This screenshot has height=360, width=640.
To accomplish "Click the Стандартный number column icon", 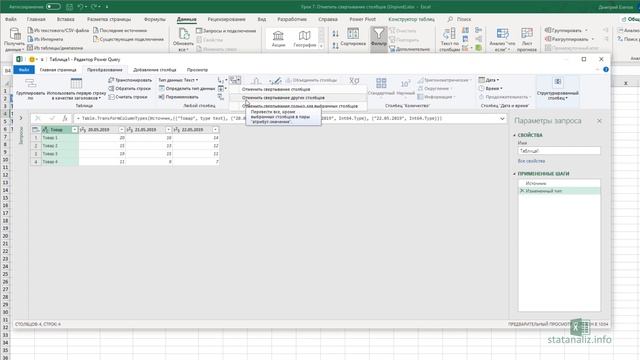I will [381, 83].
